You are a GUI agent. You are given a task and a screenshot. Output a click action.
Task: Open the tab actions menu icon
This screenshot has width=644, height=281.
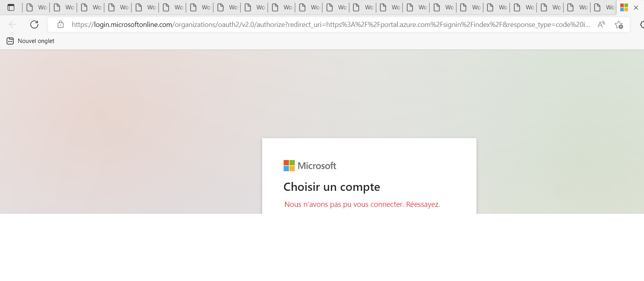point(11,7)
